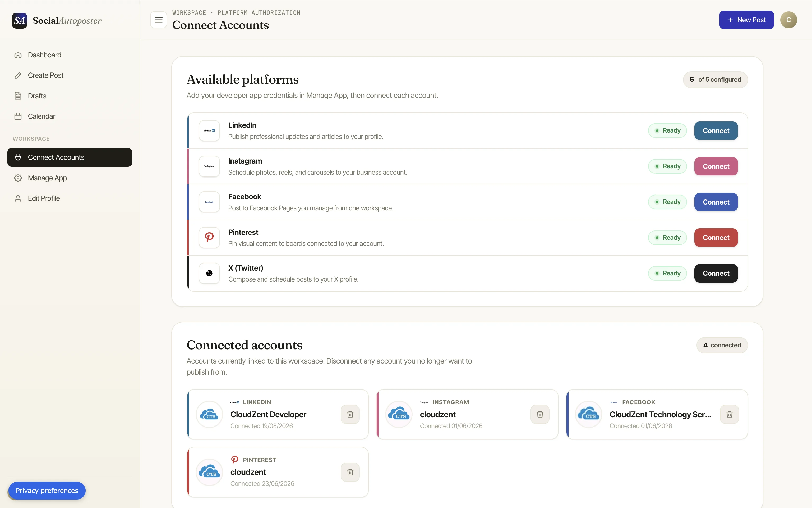Open Edit Profile in the sidebar

click(70, 198)
